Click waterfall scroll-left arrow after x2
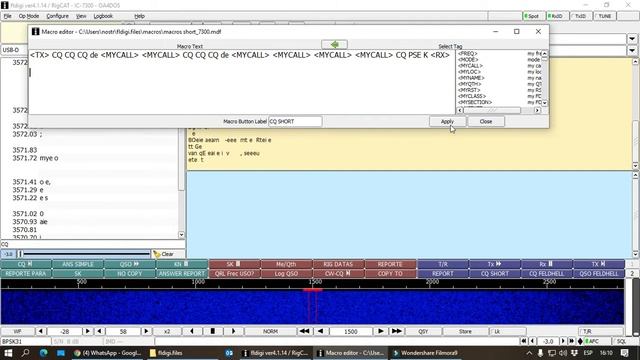Image resolution: width=640 pixels, height=360 pixels. pyautogui.click(x=192, y=331)
